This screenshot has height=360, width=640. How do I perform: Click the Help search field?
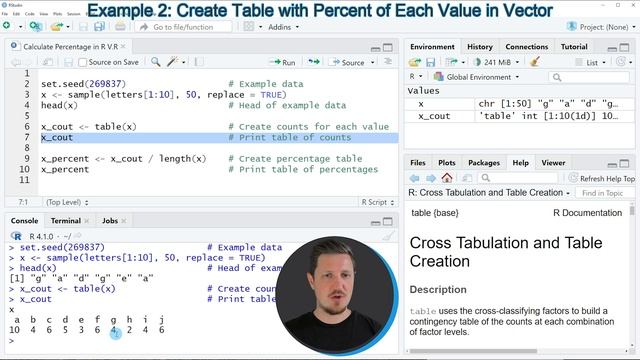click(x=518, y=178)
